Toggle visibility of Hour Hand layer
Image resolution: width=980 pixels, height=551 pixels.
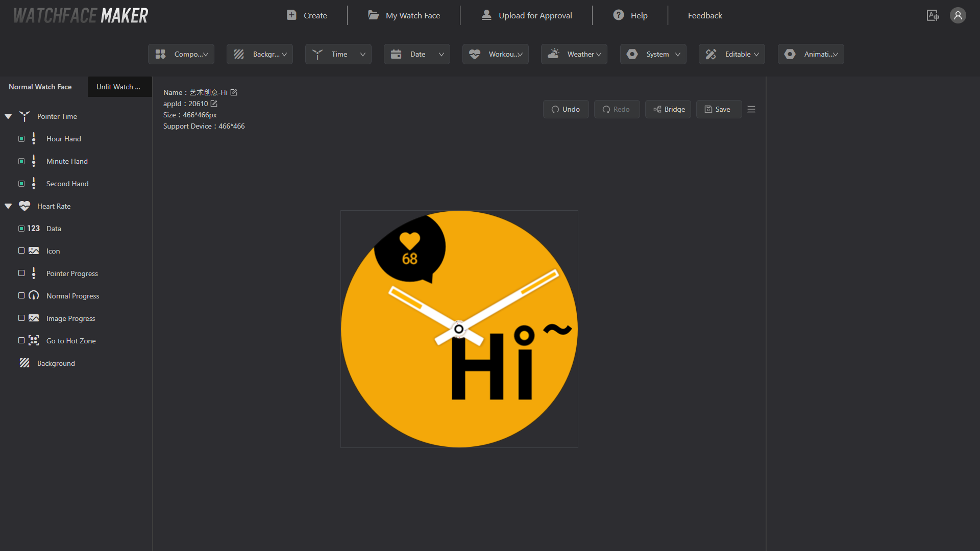(21, 139)
